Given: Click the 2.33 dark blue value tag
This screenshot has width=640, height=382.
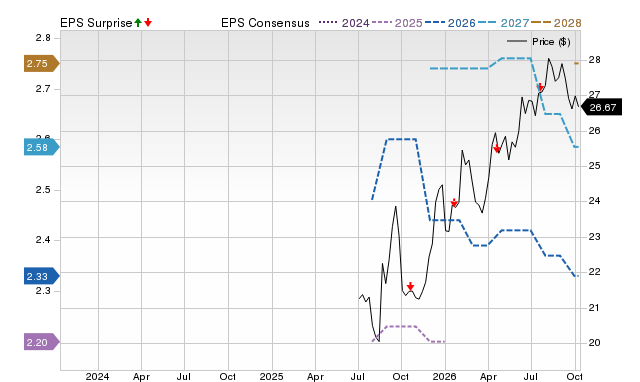Looking at the screenshot, I should coord(42,276).
